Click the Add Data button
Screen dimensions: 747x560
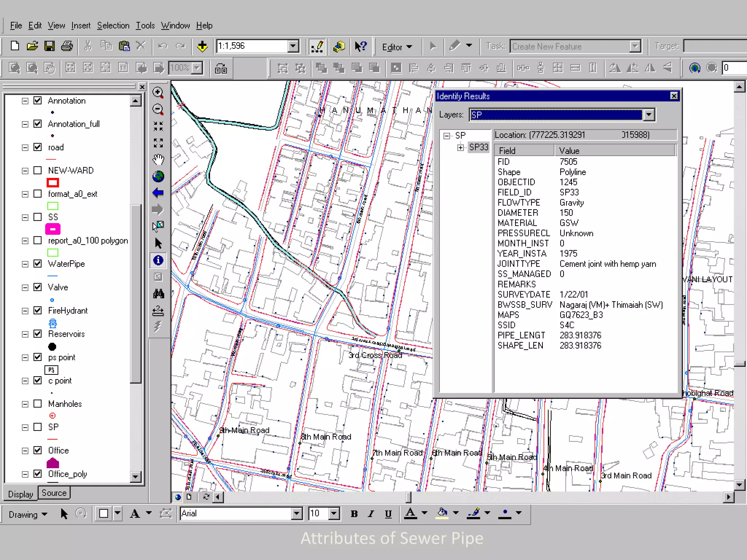202,46
